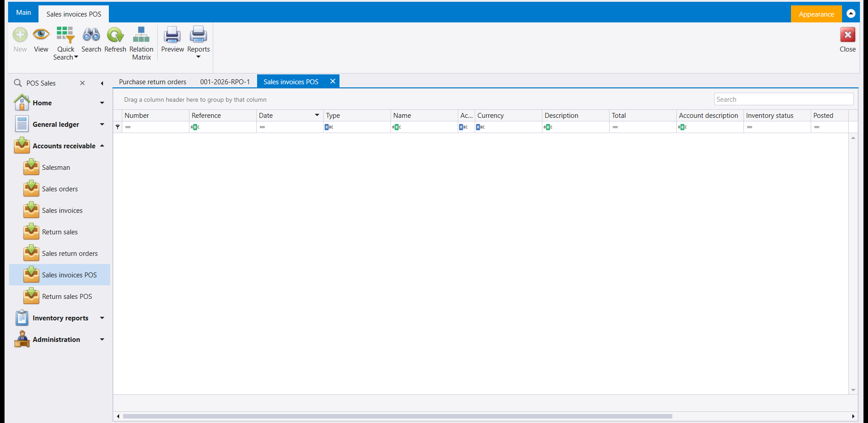Sort by the Number column header
The image size is (868, 423).
click(155, 115)
